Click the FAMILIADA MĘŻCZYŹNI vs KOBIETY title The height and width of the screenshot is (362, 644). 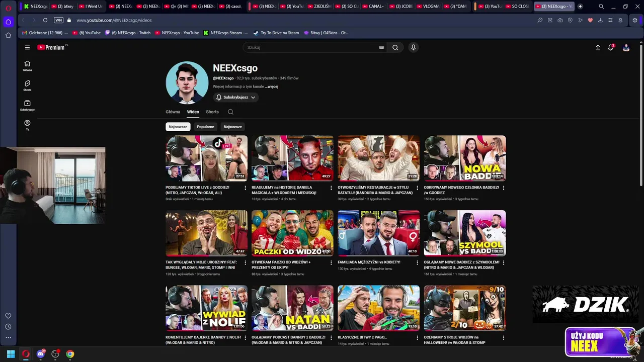pyautogui.click(x=369, y=262)
